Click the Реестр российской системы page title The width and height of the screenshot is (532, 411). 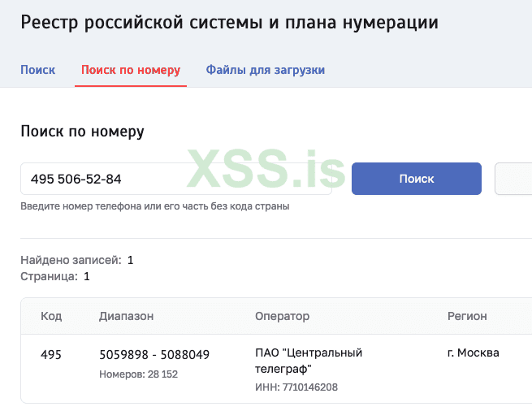pyautogui.click(x=229, y=23)
